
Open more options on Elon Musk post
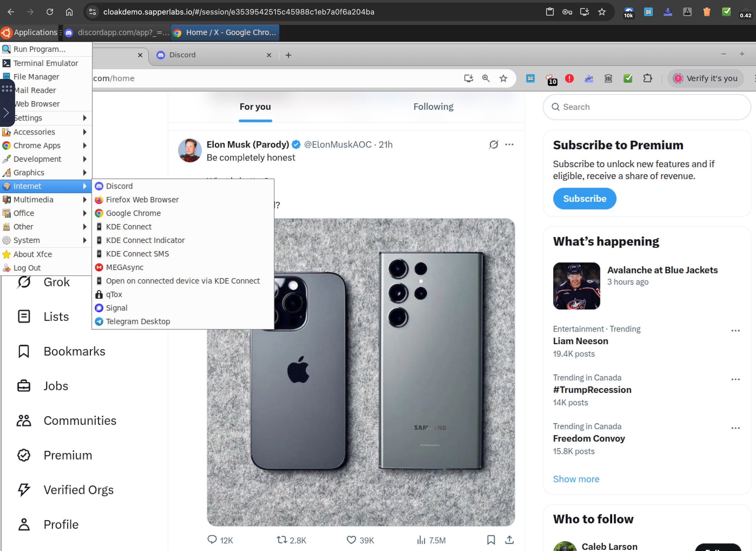coord(509,144)
